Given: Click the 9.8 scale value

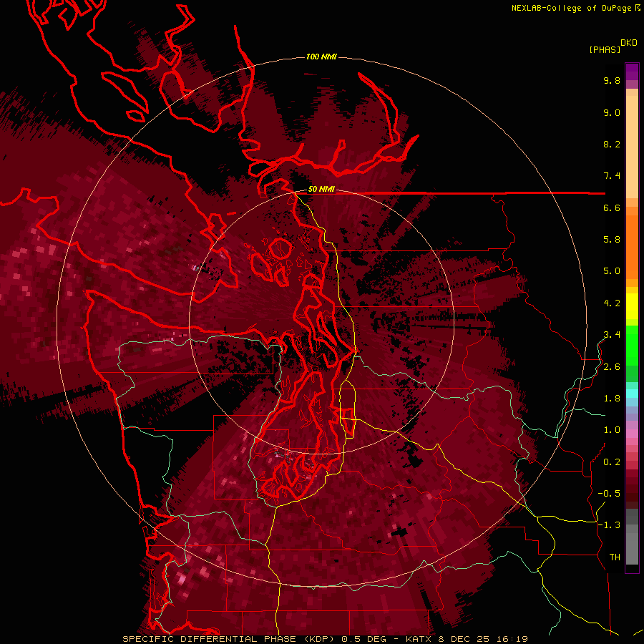Looking at the screenshot, I should pos(612,80).
